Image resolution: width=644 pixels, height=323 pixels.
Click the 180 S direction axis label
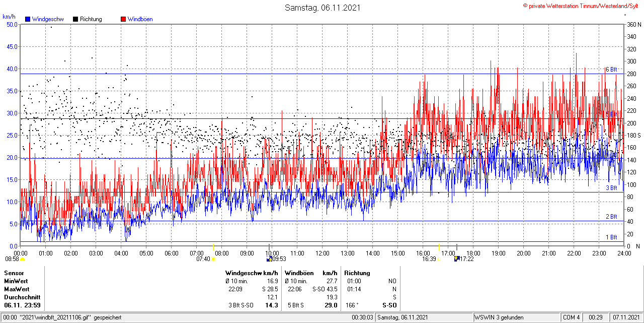coord(633,136)
